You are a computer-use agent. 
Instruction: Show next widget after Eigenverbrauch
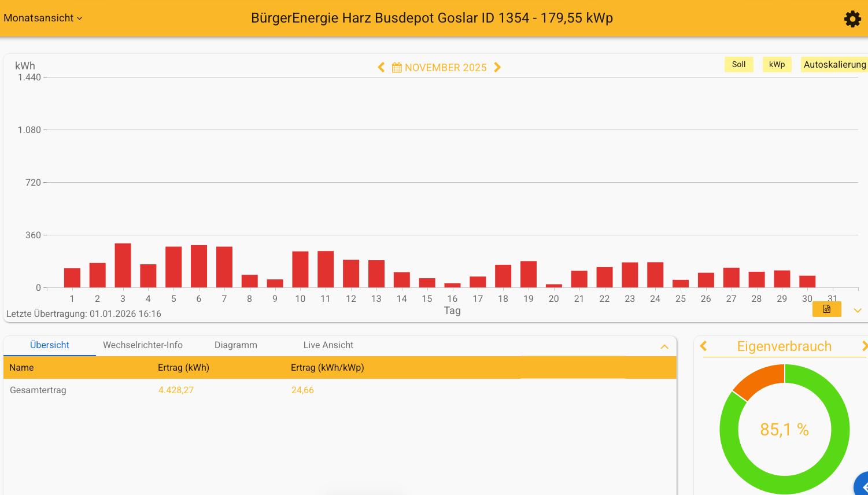pyautogui.click(x=864, y=346)
